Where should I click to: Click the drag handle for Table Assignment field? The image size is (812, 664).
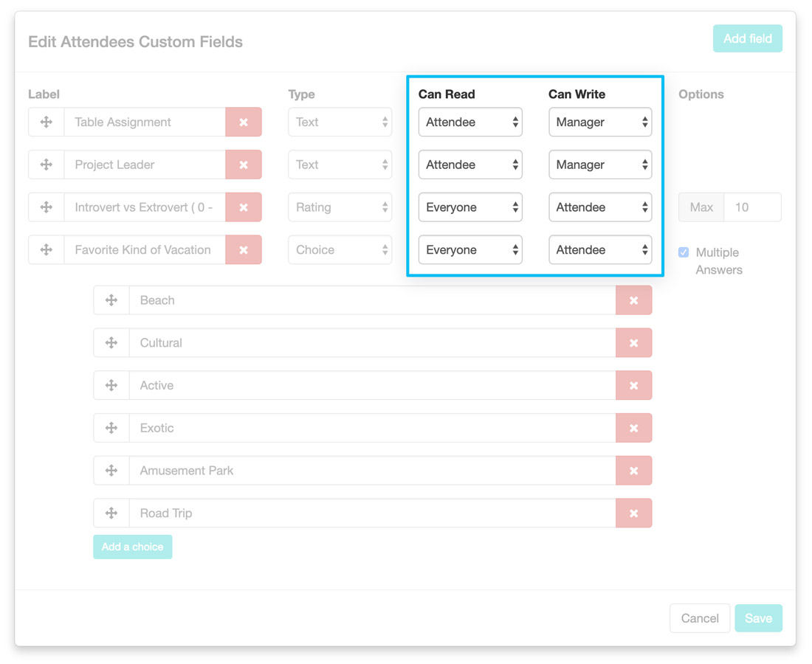coord(46,122)
